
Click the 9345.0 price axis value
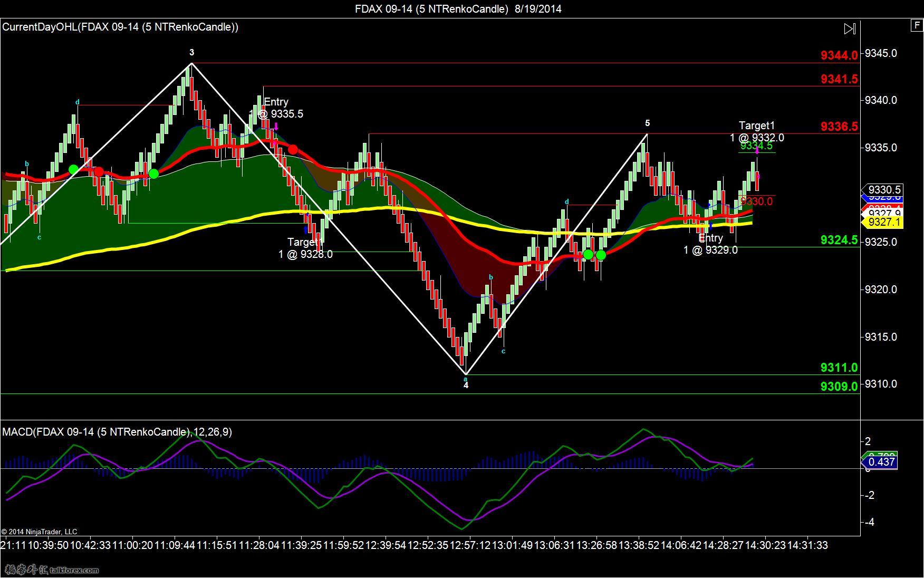[x=881, y=53]
